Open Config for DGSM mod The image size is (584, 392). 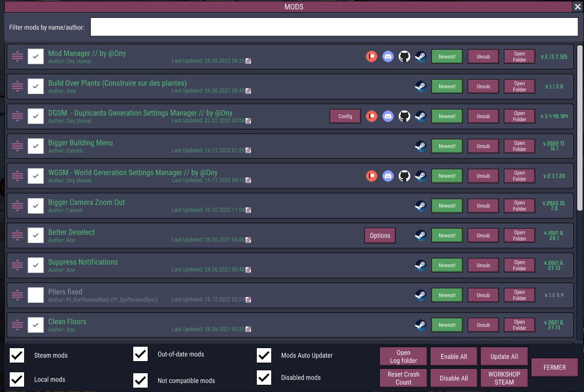tap(345, 116)
